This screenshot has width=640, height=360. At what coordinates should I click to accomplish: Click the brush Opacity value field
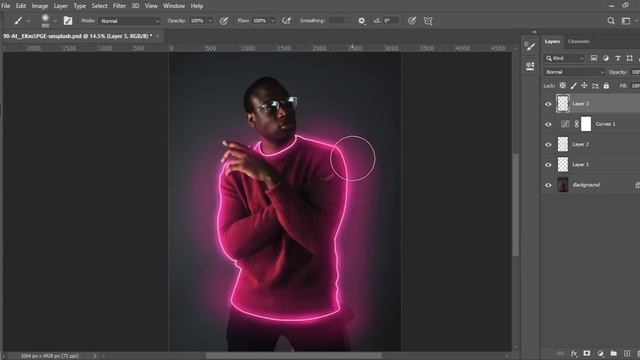[197, 21]
